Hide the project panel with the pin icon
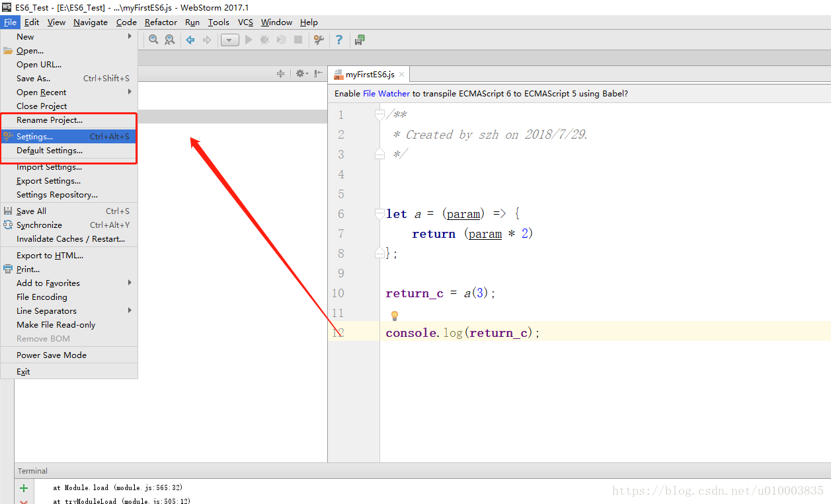Screen dimensions: 831x504 319,73
